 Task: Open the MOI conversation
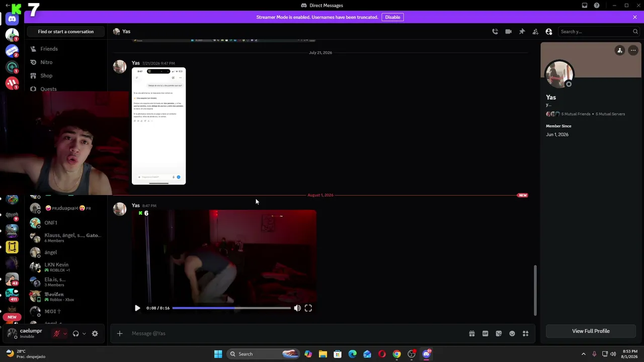point(66,311)
